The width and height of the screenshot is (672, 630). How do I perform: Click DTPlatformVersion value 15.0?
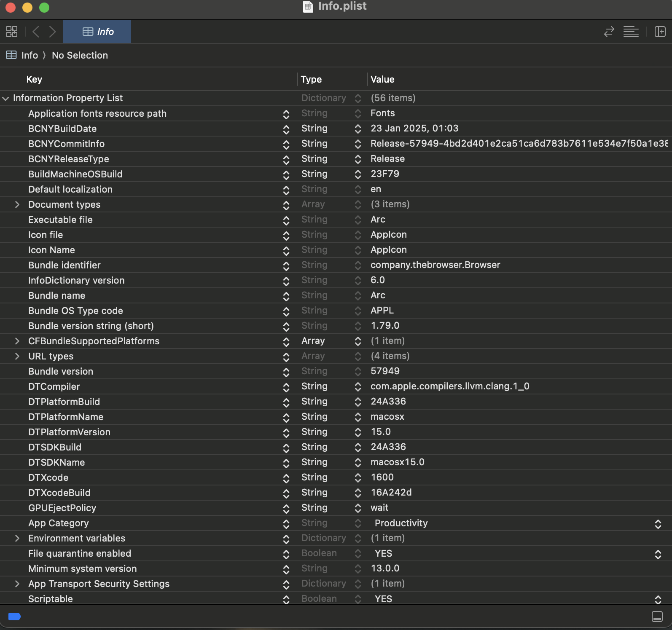pyautogui.click(x=381, y=432)
